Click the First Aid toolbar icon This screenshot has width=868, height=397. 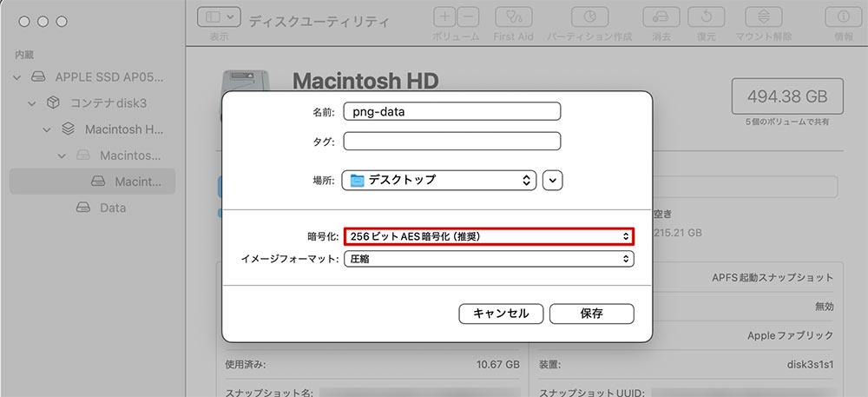[513, 17]
